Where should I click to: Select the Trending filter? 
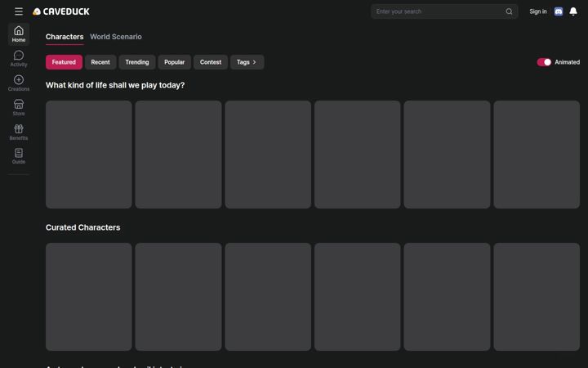pos(137,62)
